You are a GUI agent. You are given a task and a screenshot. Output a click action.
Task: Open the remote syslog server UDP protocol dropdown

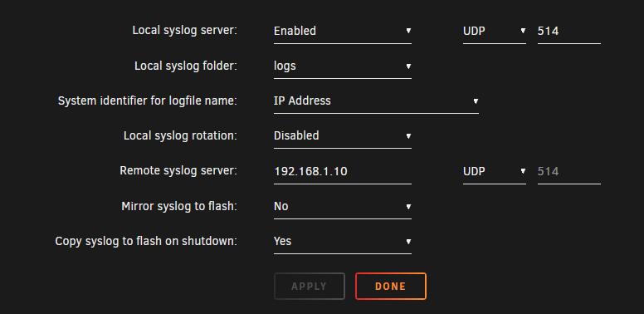(x=495, y=171)
